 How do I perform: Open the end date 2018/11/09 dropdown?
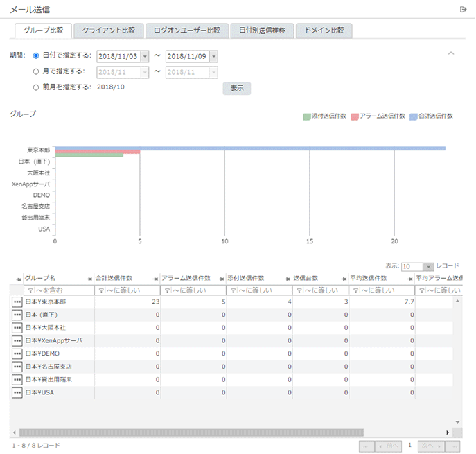[x=213, y=56]
